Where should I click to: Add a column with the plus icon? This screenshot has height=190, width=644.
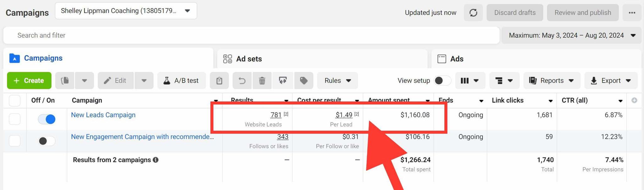click(x=634, y=100)
